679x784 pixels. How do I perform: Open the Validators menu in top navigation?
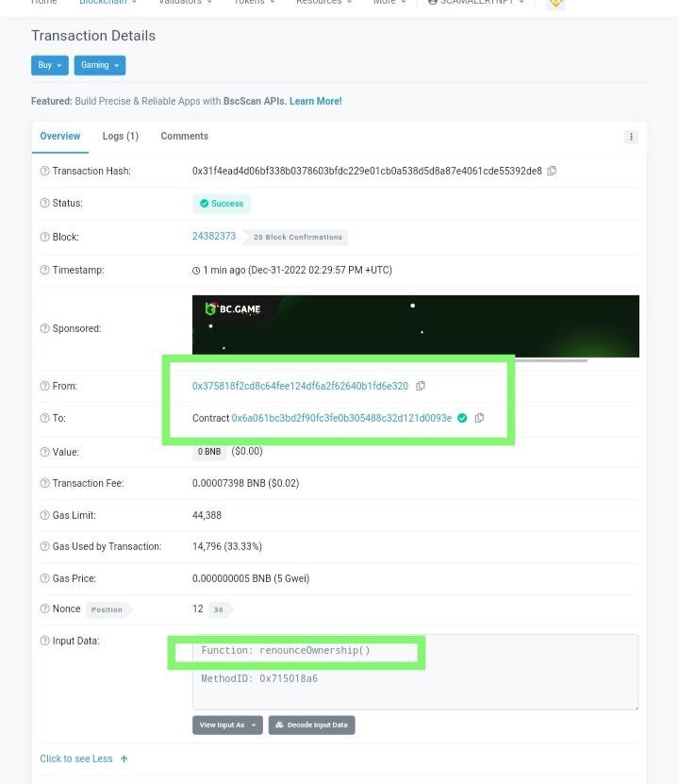tap(185, 2)
